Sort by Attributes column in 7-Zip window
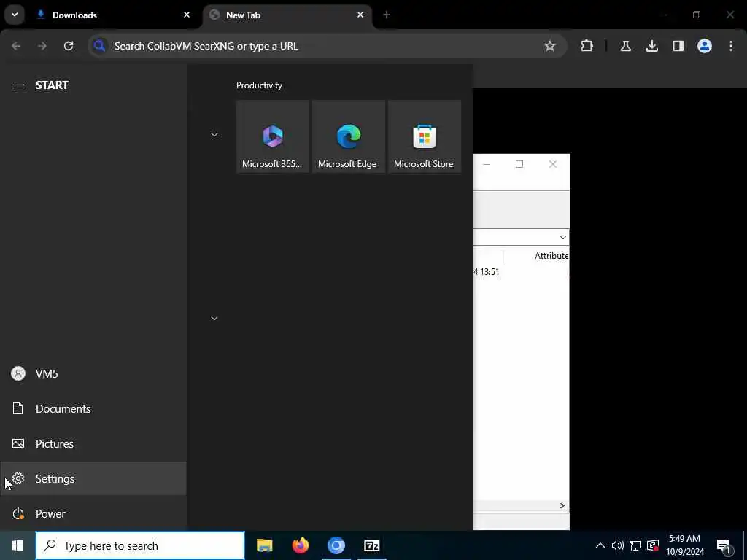Viewport: 747px width, 560px height. coord(551,256)
